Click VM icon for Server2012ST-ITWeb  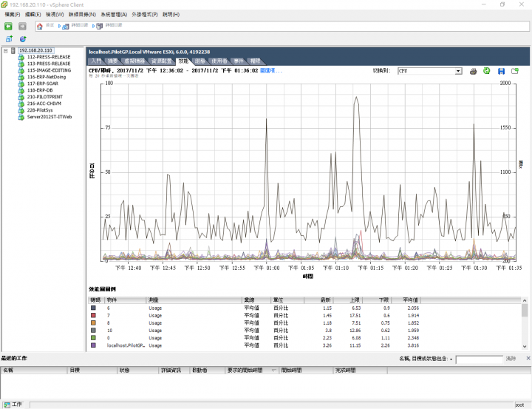pyautogui.click(x=21, y=117)
